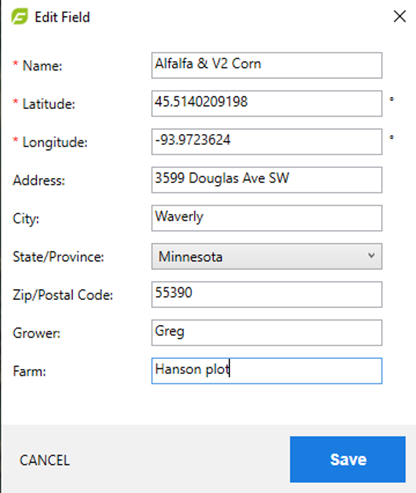Click the Grower field showing Greg
The image size is (416, 493).
click(x=267, y=333)
